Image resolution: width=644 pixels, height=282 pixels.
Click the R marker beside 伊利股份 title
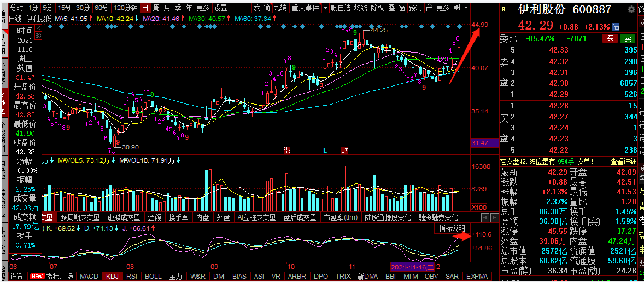pos(504,9)
